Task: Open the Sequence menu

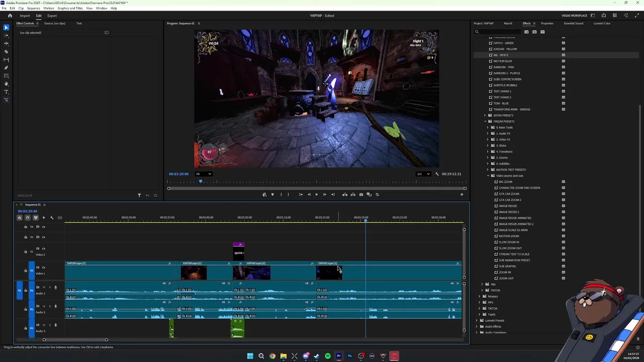Action: (33, 8)
